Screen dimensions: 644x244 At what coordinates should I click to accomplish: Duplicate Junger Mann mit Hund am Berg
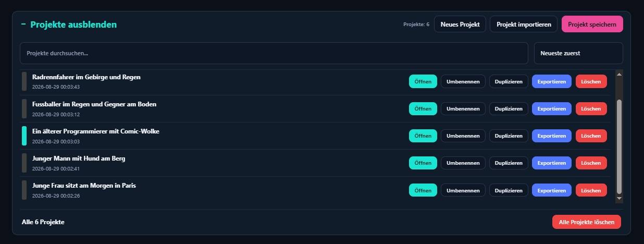509,163
